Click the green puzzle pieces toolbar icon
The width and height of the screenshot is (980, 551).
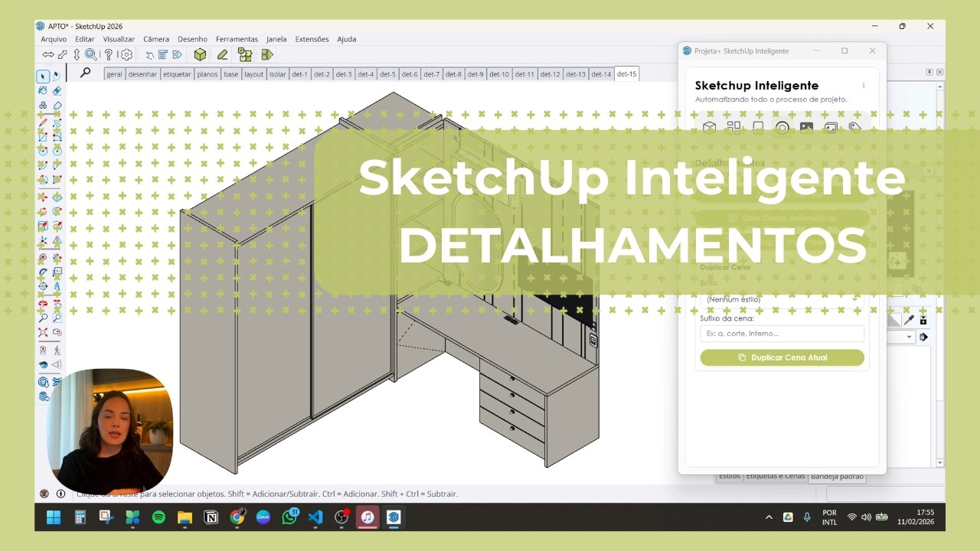(245, 54)
